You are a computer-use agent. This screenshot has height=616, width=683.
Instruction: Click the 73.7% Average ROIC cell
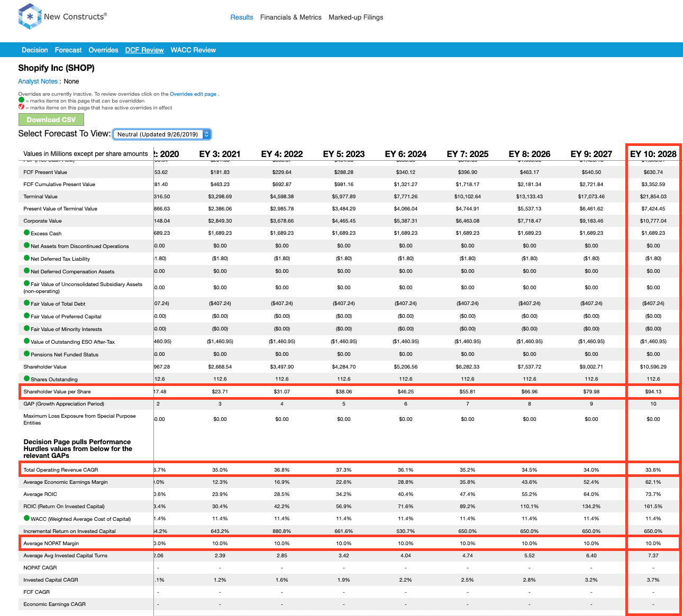point(653,494)
